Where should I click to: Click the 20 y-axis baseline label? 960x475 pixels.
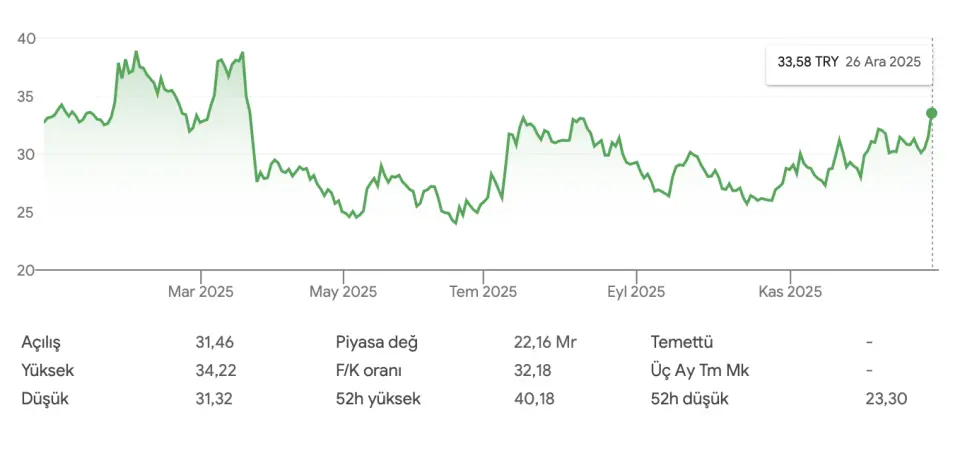(26, 270)
